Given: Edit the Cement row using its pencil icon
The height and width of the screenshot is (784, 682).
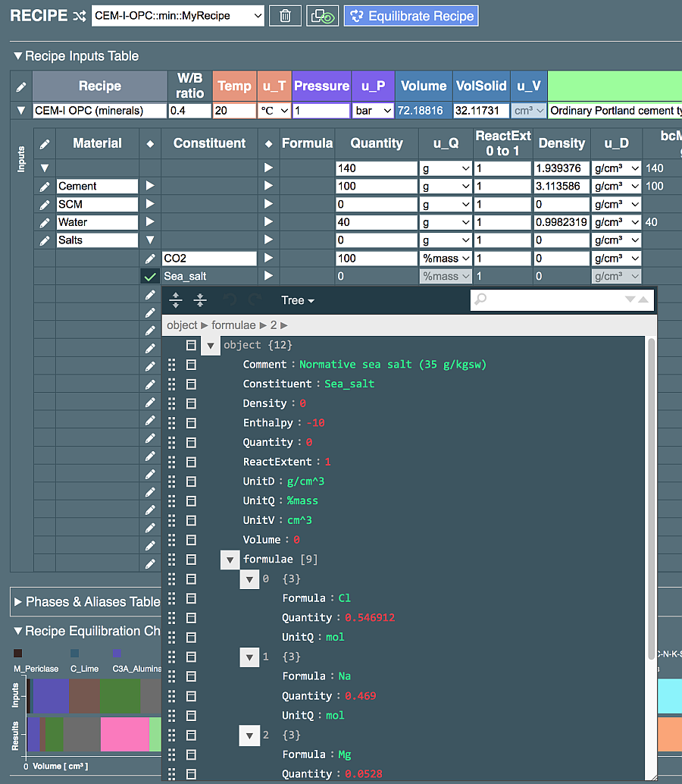Looking at the screenshot, I should click(43, 186).
